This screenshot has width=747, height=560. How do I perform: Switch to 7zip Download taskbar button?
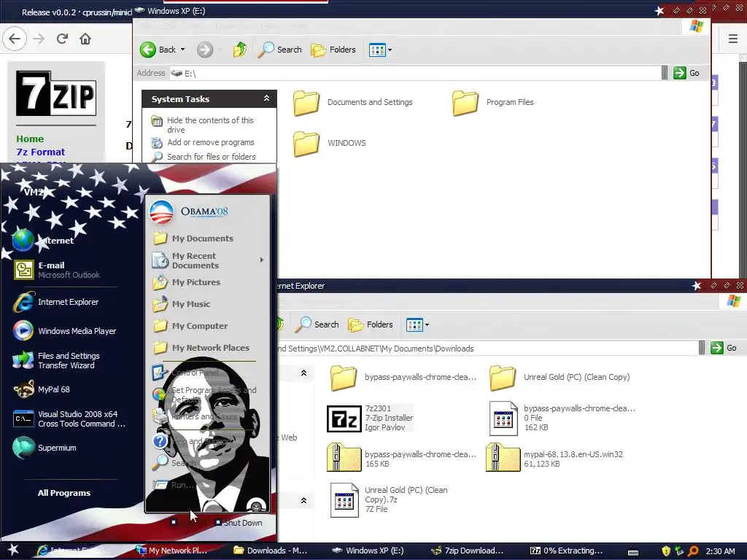(468, 551)
